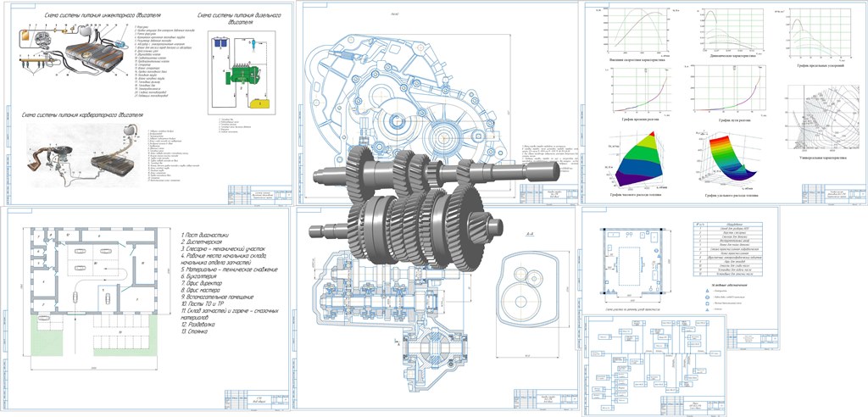This screenshot has height=417, width=868.
Task: Click legend item "7. Офис директора"
Action: click(x=203, y=283)
